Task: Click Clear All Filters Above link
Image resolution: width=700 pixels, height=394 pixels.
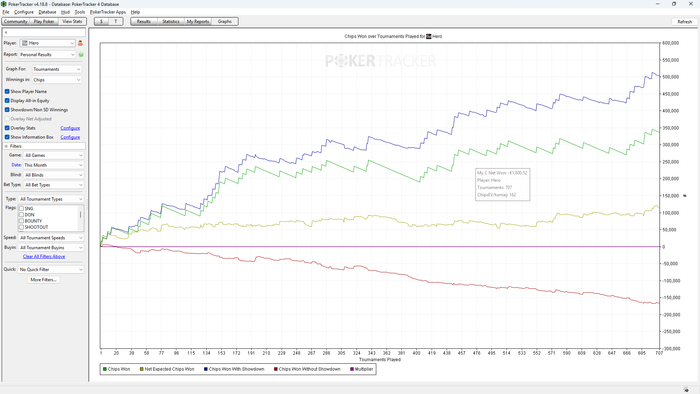Action: point(44,257)
